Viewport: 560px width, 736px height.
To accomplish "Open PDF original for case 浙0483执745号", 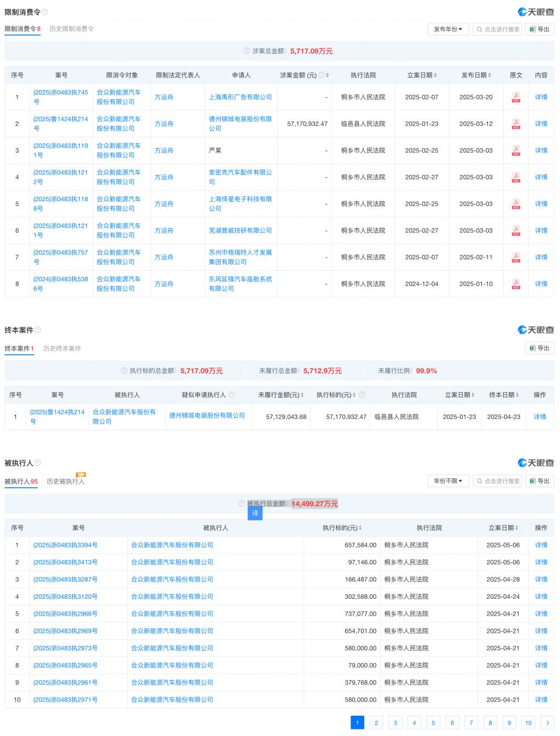I will pyautogui.click(x=516, y=97).
